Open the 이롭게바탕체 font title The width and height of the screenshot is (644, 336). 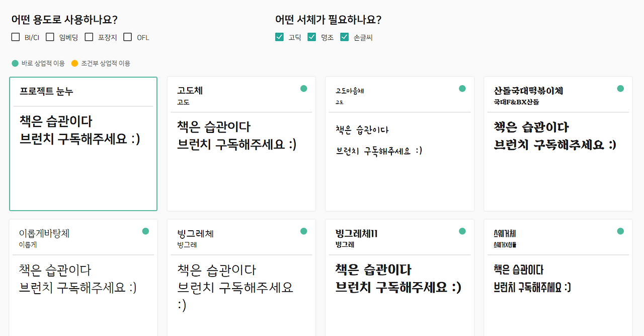pos(44,234)
